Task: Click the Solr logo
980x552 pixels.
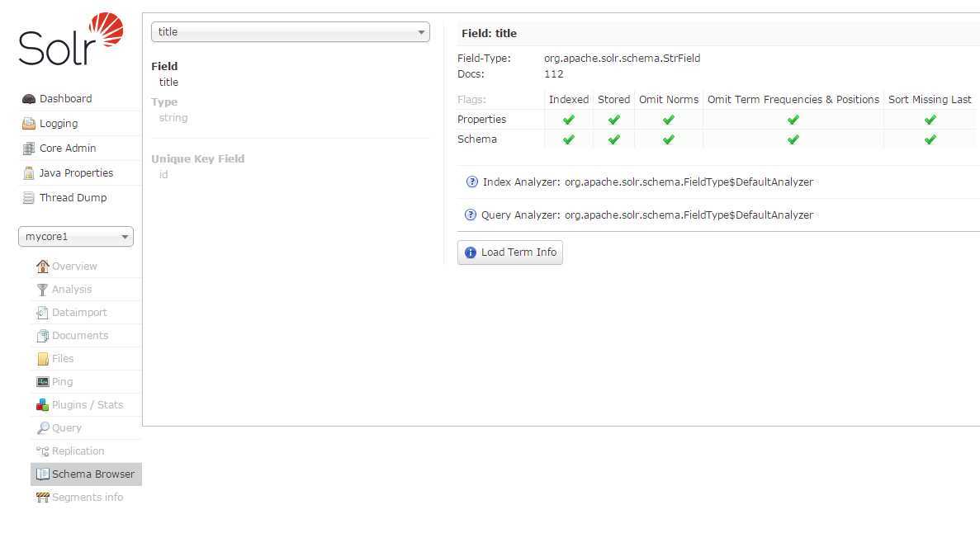Action: [71, 39]
